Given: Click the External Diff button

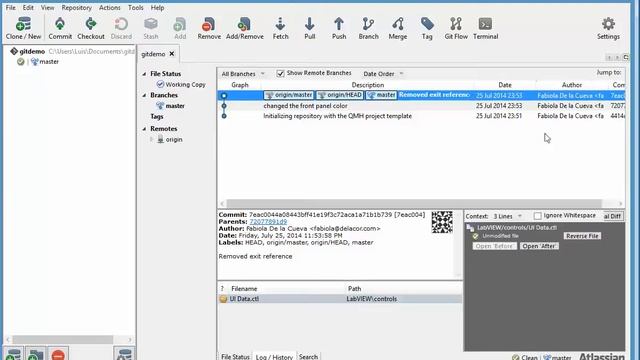Looking at the screenshot, I should (612, 216).
